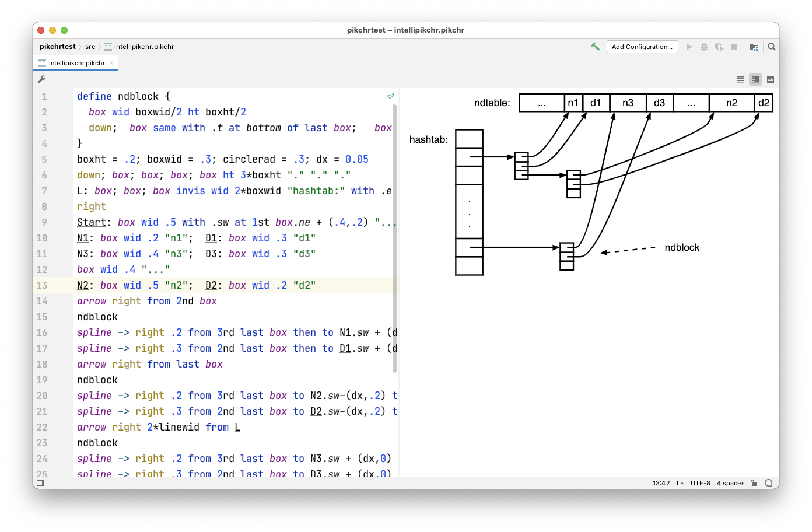The image size is (812, 532).
Task: Open the Project Structure icon
Action: point(754,47)
